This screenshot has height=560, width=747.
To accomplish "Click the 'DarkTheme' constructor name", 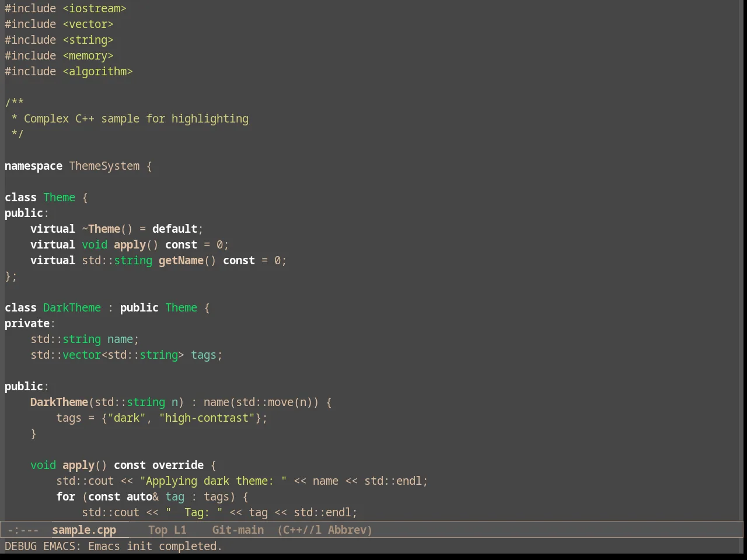I will (x=59, y=402).
